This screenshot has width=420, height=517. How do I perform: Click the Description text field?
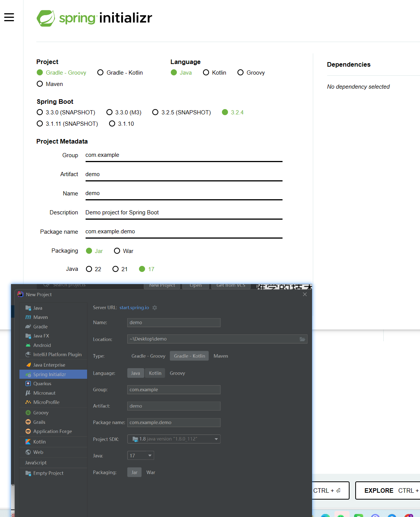184,212
